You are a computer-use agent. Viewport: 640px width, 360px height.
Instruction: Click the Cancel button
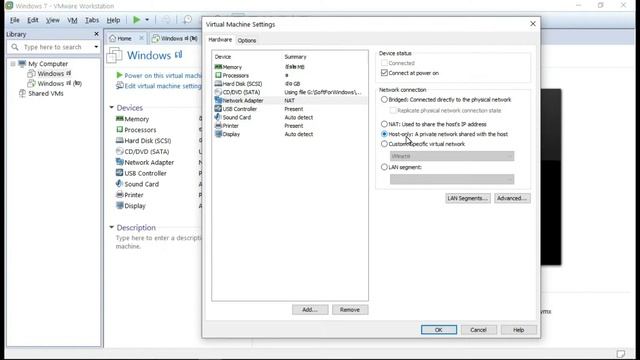pyautogui.click(x=478, y=330)
